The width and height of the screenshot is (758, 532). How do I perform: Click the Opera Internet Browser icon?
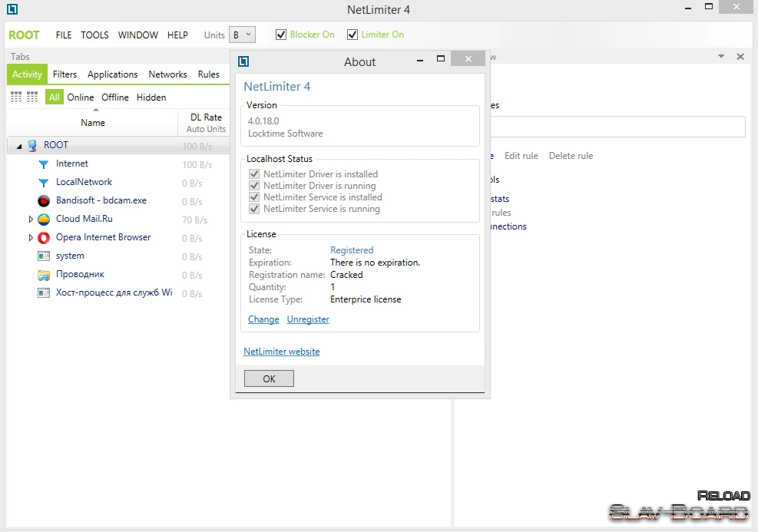pos(44,238)
